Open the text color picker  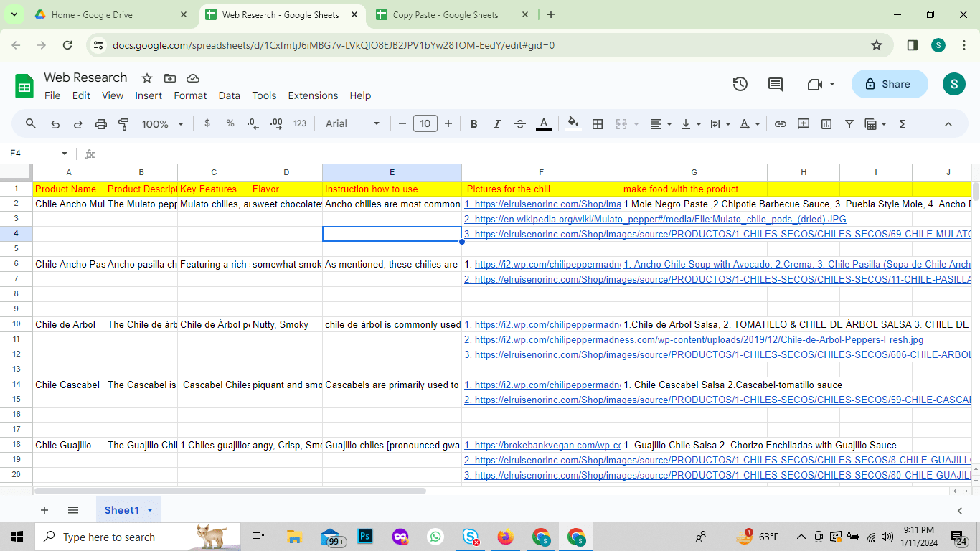point(545,124)
